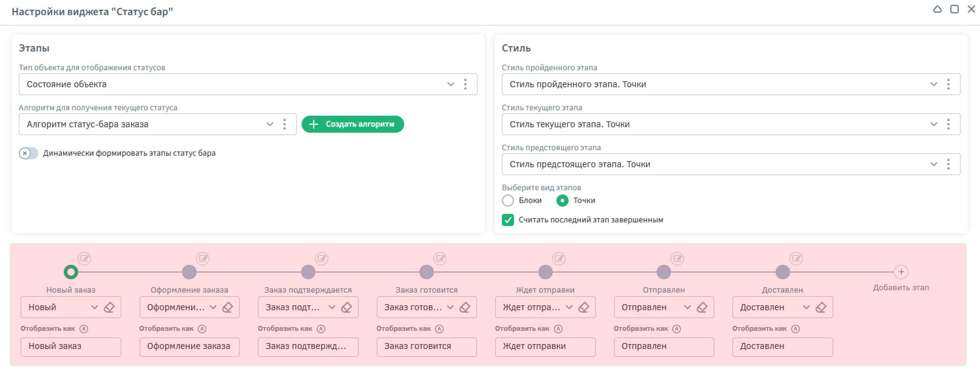Click "A" icon beside "Доставлен" display label

coord(795,329)
